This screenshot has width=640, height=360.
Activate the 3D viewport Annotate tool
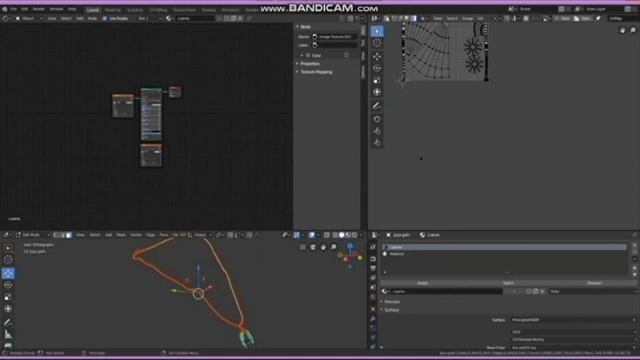8,322
